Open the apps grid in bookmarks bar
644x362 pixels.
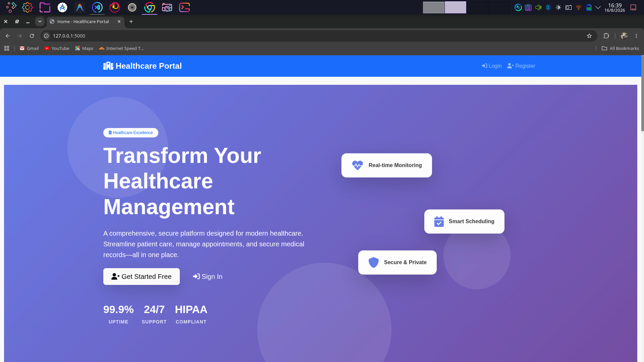7,49
